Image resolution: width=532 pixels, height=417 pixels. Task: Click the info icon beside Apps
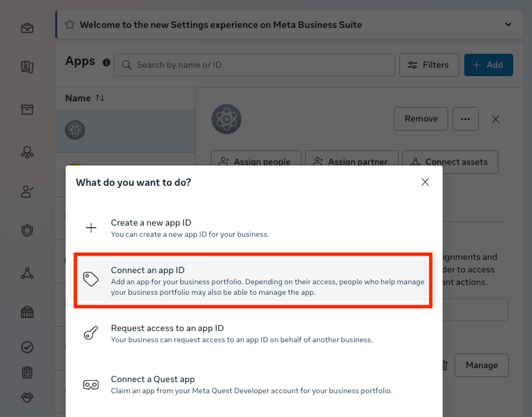click(106, 62)
